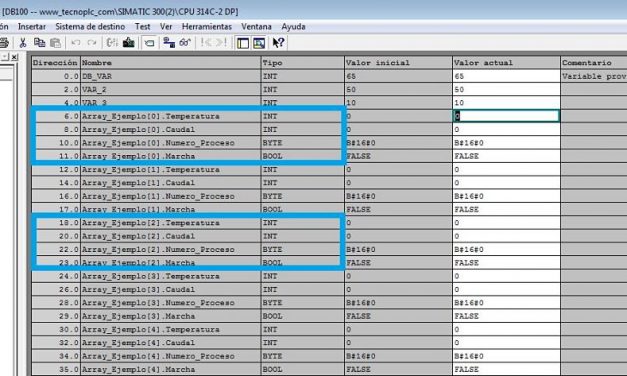Viewport: 627px width, 376px height.
Task: Click the Dirección column header
Action: (56, 63)
